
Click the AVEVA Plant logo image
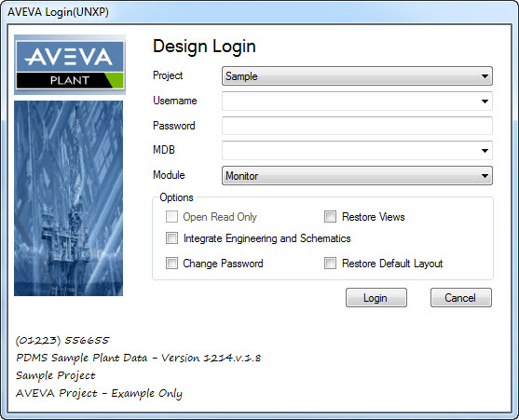click(70, 64)
